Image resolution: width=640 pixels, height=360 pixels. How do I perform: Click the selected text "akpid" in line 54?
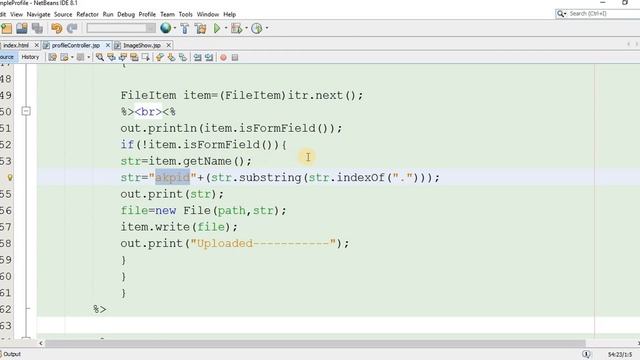pos(172,178)
